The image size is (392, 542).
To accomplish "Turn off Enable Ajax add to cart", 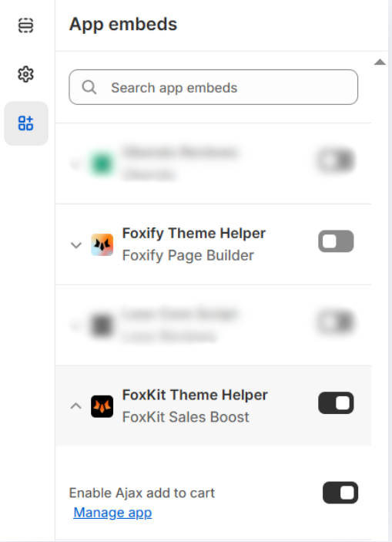I will pos(340,493).
